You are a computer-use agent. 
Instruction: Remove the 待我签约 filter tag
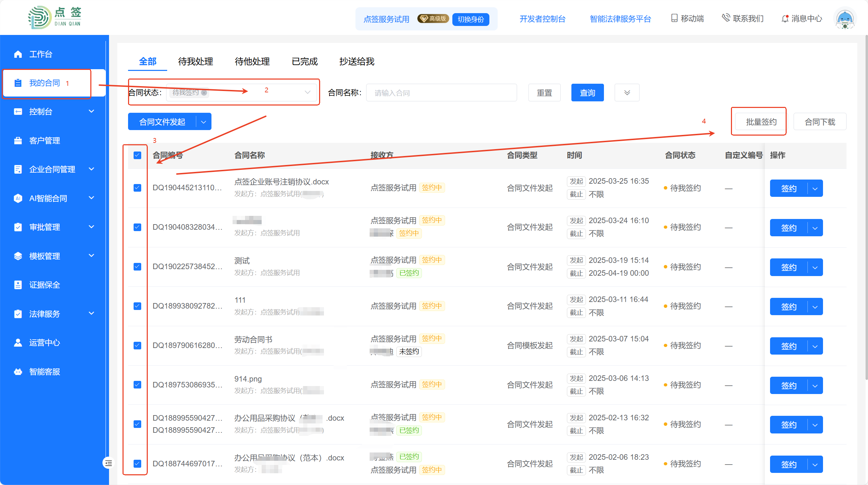[x=204, y=93]
